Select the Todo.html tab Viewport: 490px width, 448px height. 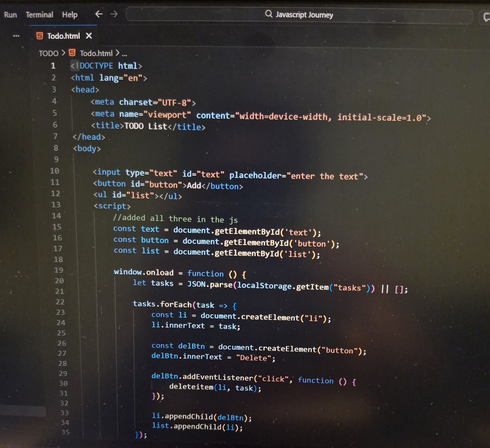tap(63, 36)
